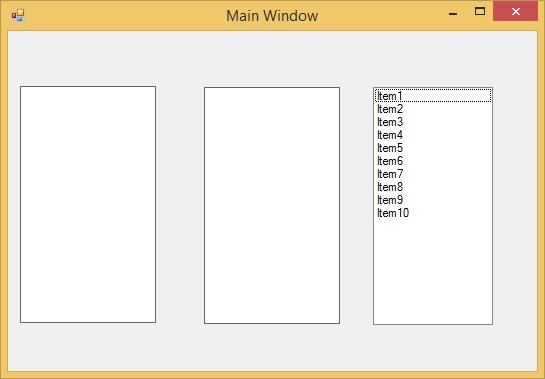Open the window system menu icon

17,15
